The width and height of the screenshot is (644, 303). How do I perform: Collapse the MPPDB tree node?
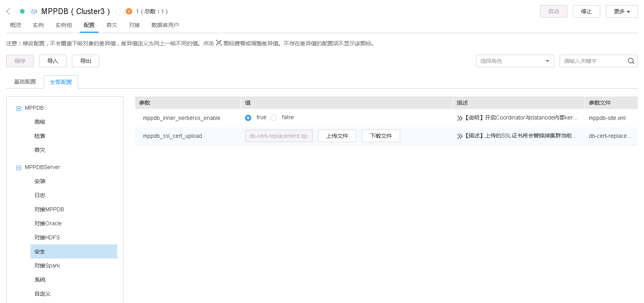pyautogui.click(x=18, y=108)
